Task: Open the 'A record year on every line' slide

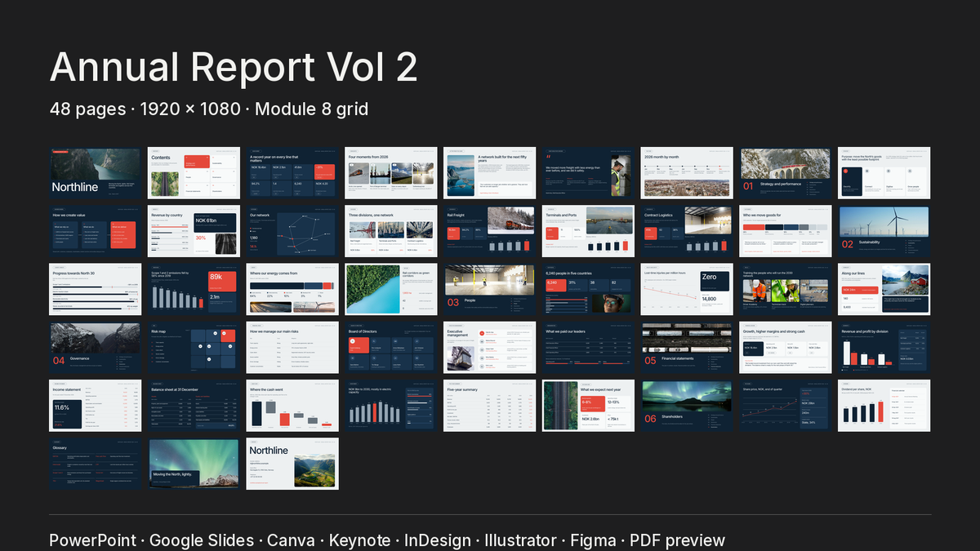Action: point(292,173)
